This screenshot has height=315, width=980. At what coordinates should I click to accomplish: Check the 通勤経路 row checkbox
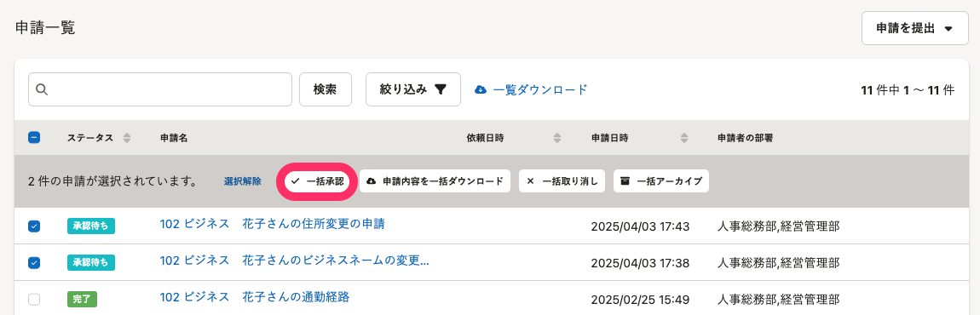click(34, 300)
